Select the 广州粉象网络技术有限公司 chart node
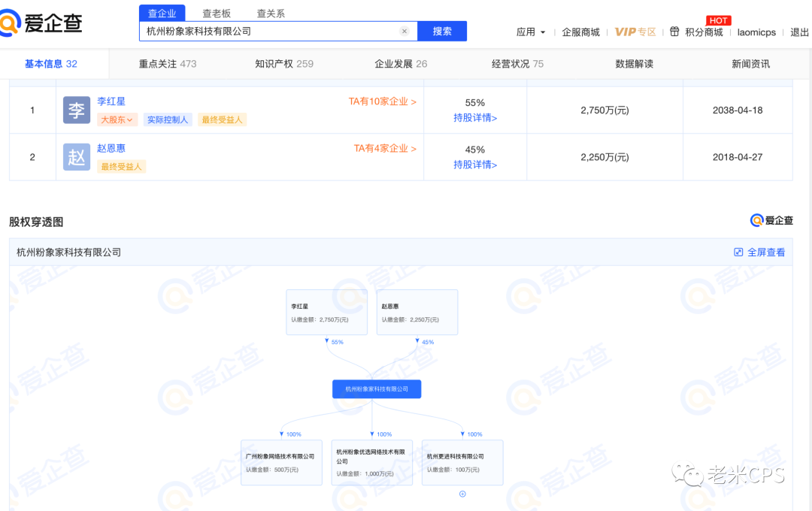The image size is (812, 511). tap(282, 462)
